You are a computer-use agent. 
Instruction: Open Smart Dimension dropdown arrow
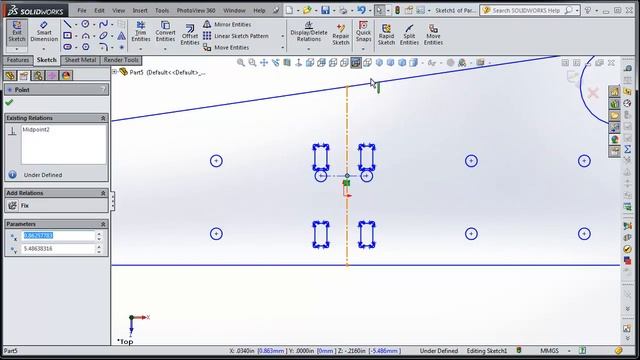click(44, 49)
